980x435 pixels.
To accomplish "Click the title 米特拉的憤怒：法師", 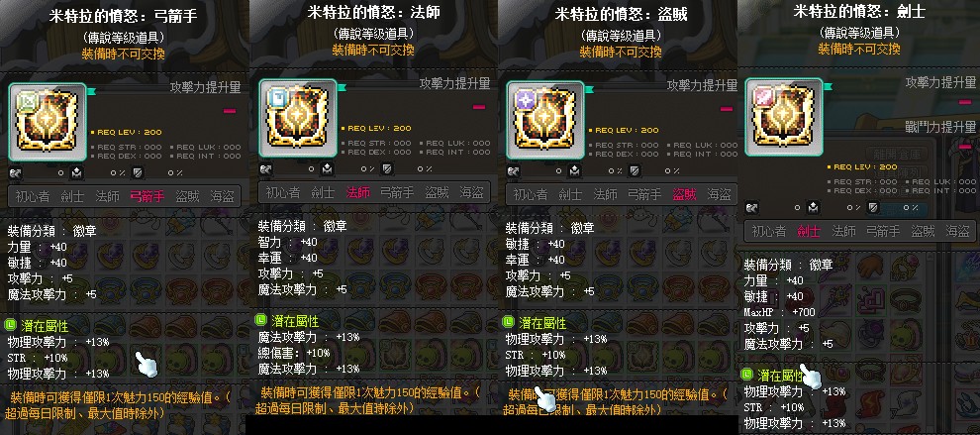I will pyautogui.click(x=373, y=13).
